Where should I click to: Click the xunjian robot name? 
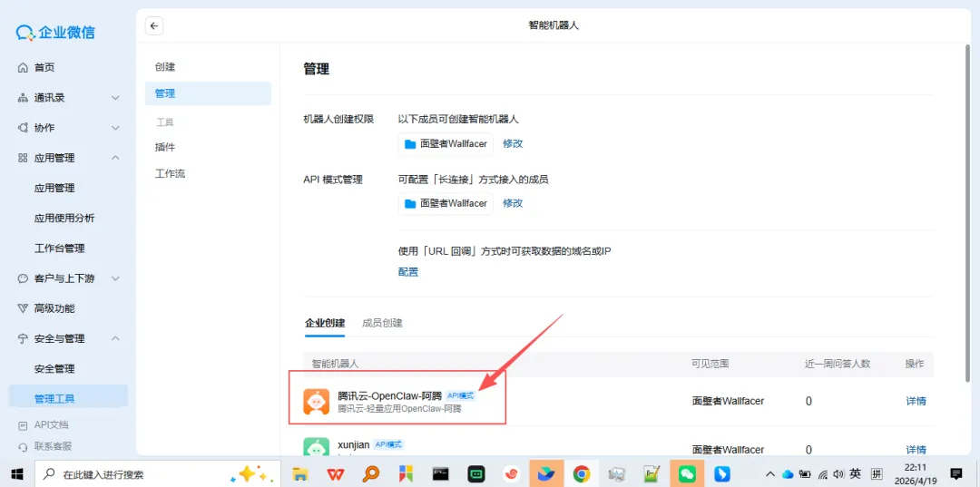pyautogui.click(x=353, y=444)
